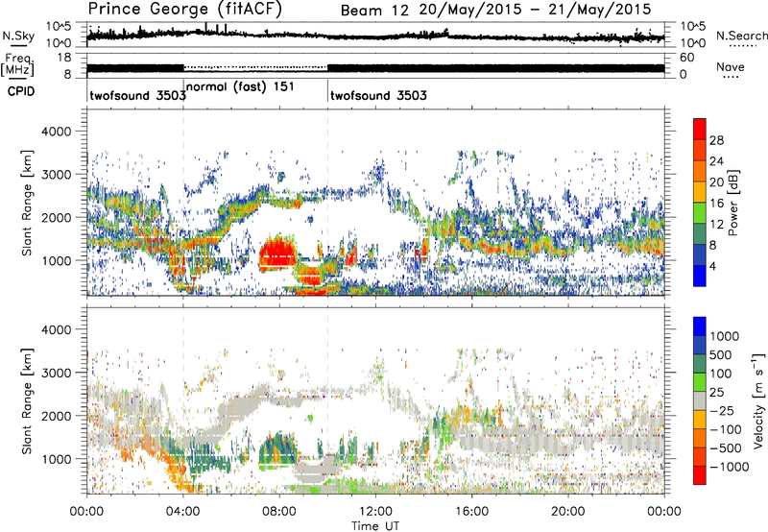Viewport: 768px width, 532px height.
Task: Pick the red top segment of Power color bar
Action: pyautogui.click(x=700, y=130)
